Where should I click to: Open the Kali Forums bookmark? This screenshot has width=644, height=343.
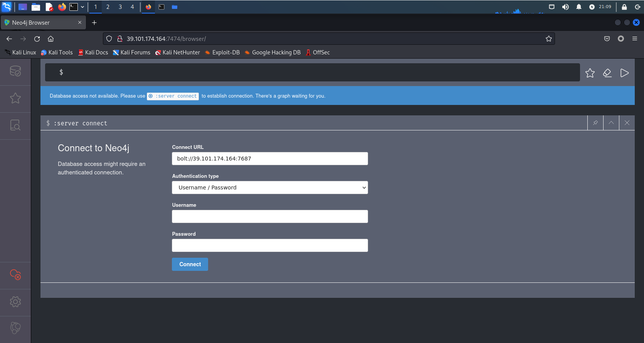[131, 52]
